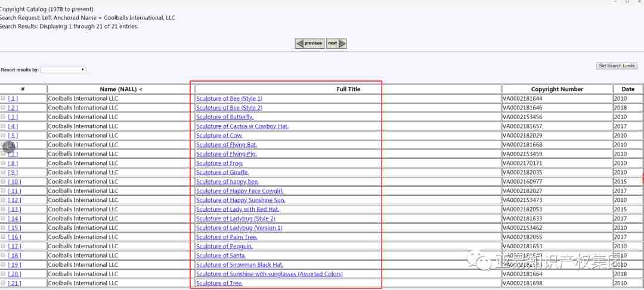Open Sculpture of Ladybug (Style 2) link
Viewport: 644px width, 290px height.
coord(236,219)
